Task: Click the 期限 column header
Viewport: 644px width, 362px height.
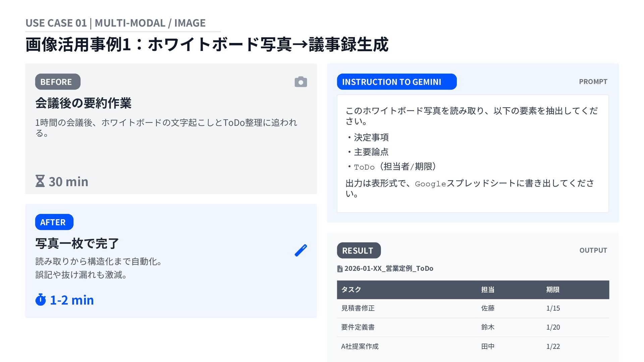Action: click(553, 290)
